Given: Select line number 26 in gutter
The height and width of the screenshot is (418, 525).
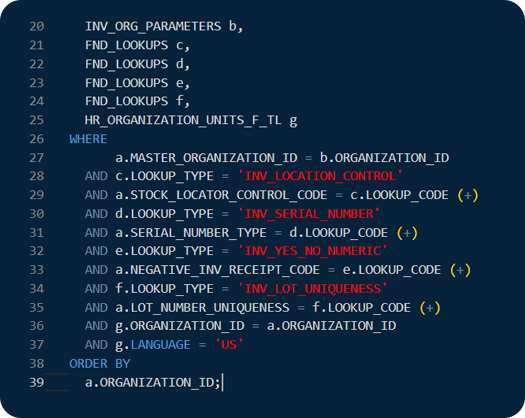Looking at the screenshot, I should coord(36,139).
